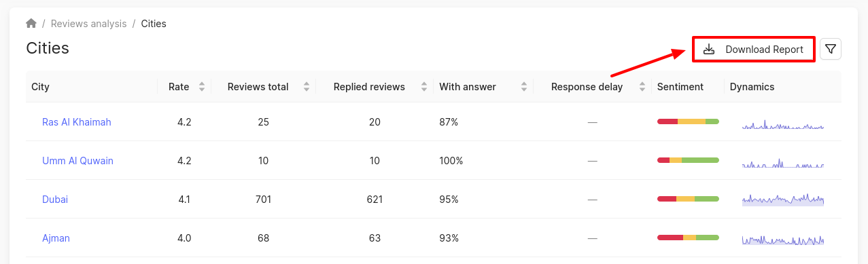868x264 pixels.
Task: Open the Ajman city link
Action: click(x=56, y=238)
